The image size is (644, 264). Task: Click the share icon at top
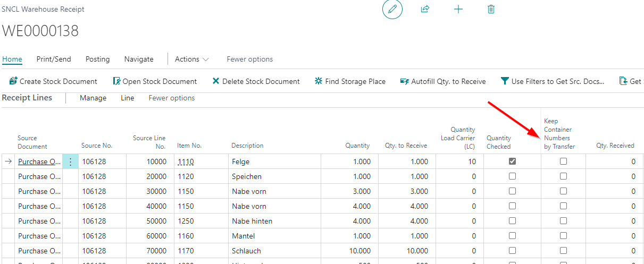[x=425, y=10]
